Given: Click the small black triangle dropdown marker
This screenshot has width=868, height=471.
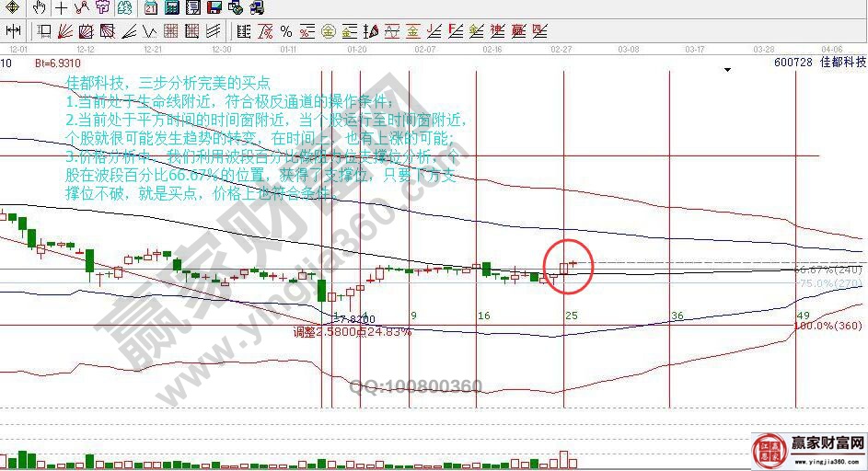Looking at the screenshot, I should 729,69.
